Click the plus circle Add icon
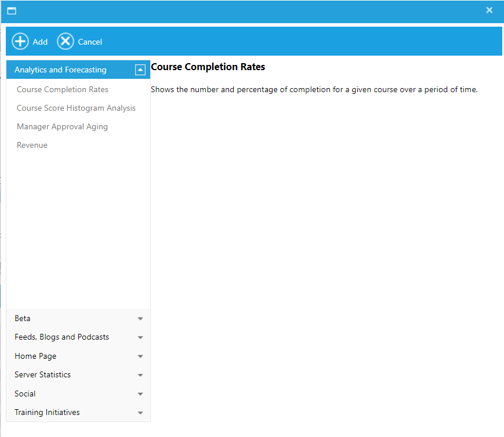The image size is (504, 437). 20,41
